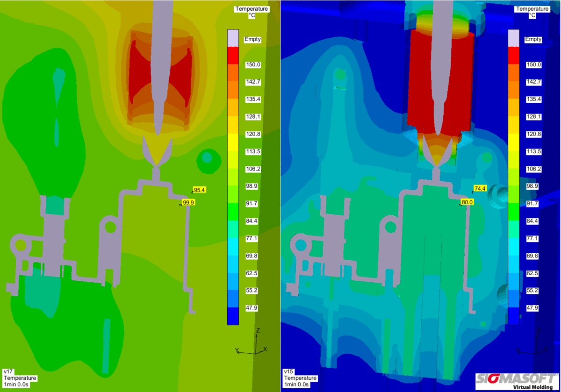Click the Temperature °C title in left view
The height and width of the screenshot is (392, 561).
click(x=252, y=12)
